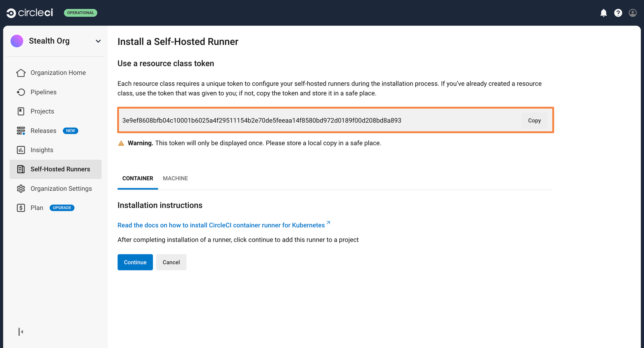The height and width of the screenshot is (348, 644).
Task: Click the Stealth Org purple avatar
Action: tap(17, 41)
